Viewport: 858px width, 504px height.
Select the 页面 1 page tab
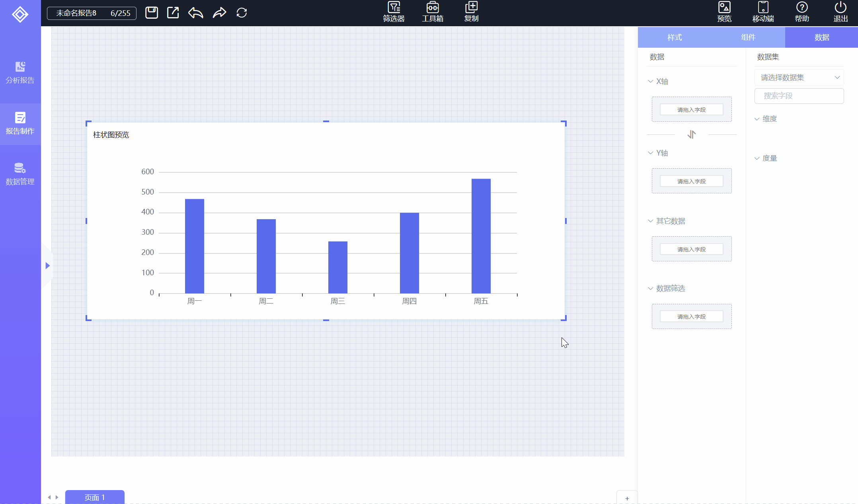[95, 497]
